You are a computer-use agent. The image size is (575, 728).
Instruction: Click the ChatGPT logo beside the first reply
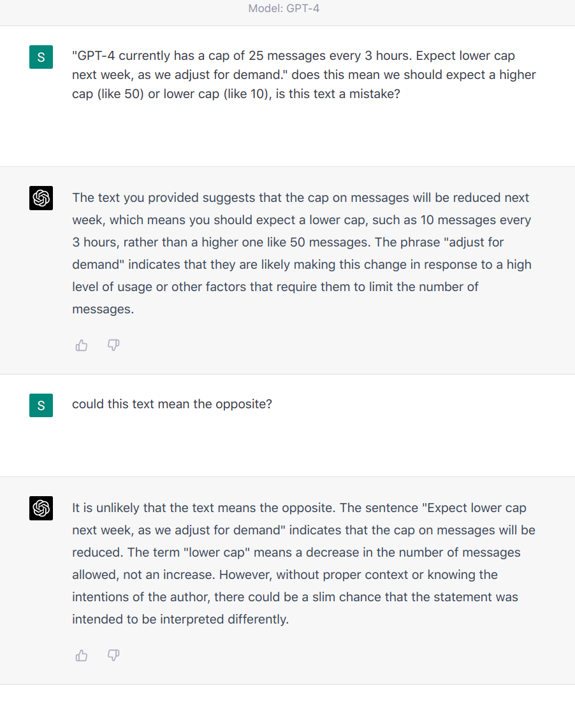click(41, 198)
